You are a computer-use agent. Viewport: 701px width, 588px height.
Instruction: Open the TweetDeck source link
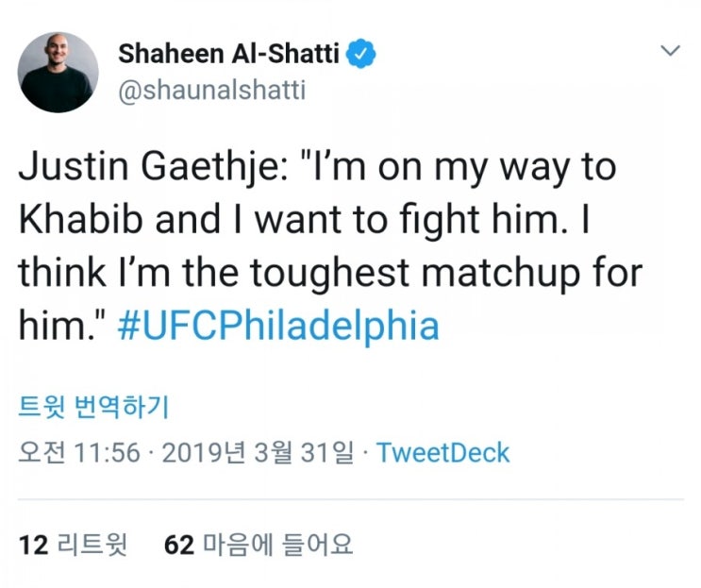(442, 452)
